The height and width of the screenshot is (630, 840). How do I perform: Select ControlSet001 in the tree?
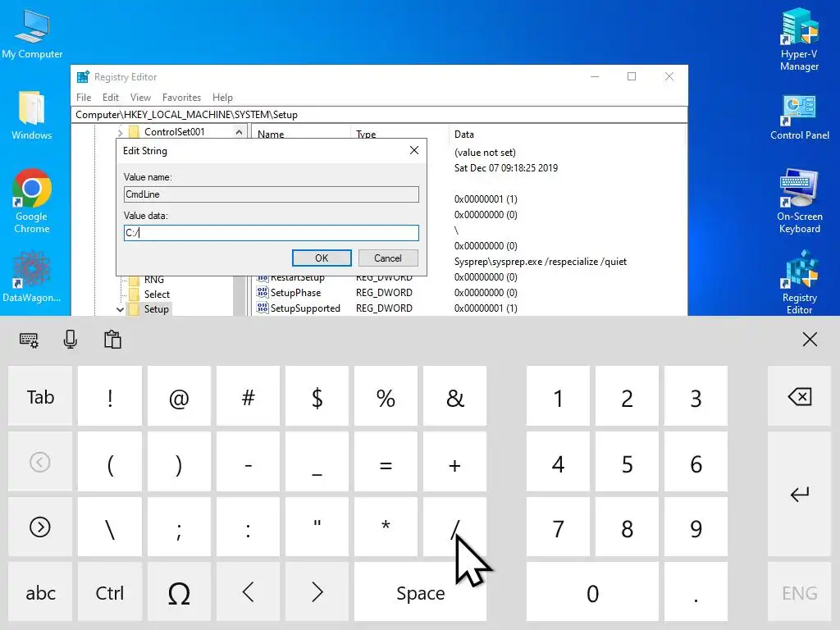coord(174,132)
